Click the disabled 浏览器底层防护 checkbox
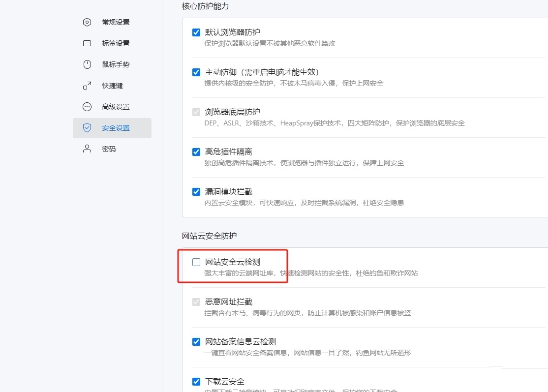 point(196,112)
